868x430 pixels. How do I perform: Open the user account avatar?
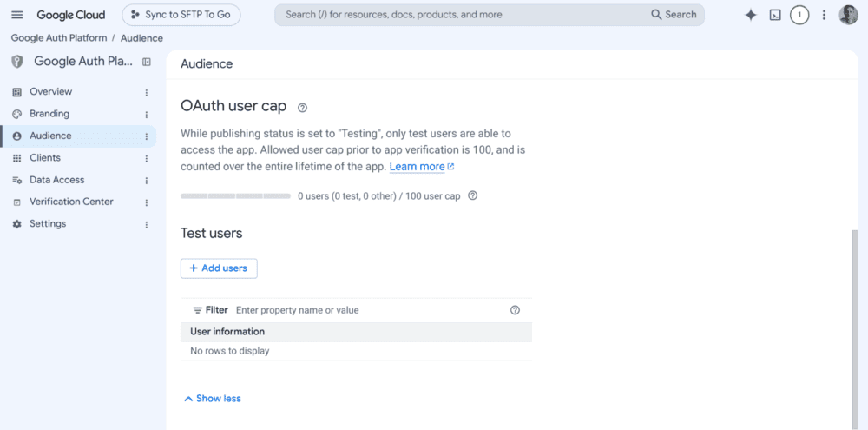pos(848,15)
